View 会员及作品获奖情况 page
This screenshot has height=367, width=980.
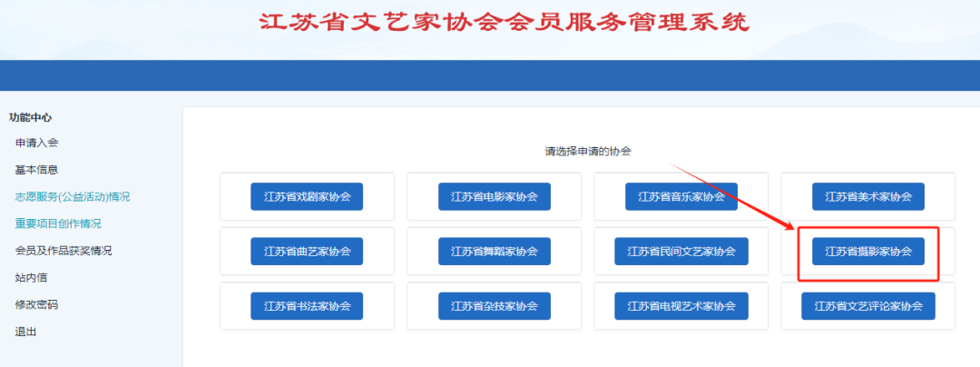(63, 251)
